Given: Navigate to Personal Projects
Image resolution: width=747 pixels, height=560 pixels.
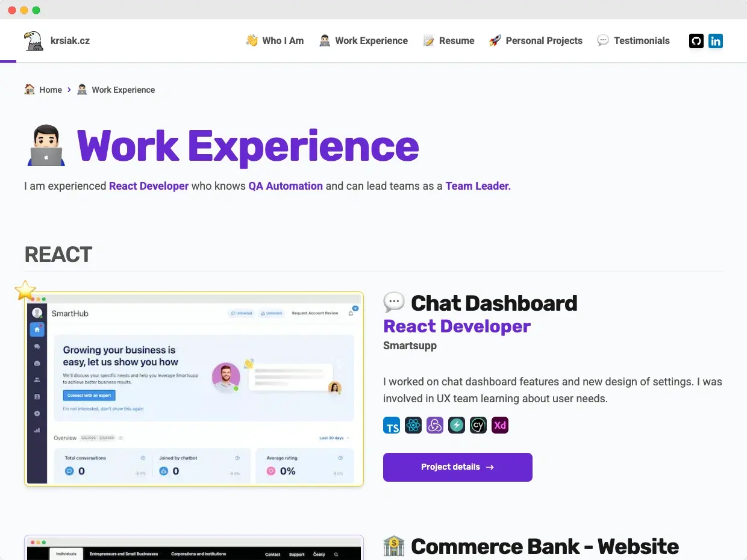Looking at the screenshot, I should coord(536,41).
